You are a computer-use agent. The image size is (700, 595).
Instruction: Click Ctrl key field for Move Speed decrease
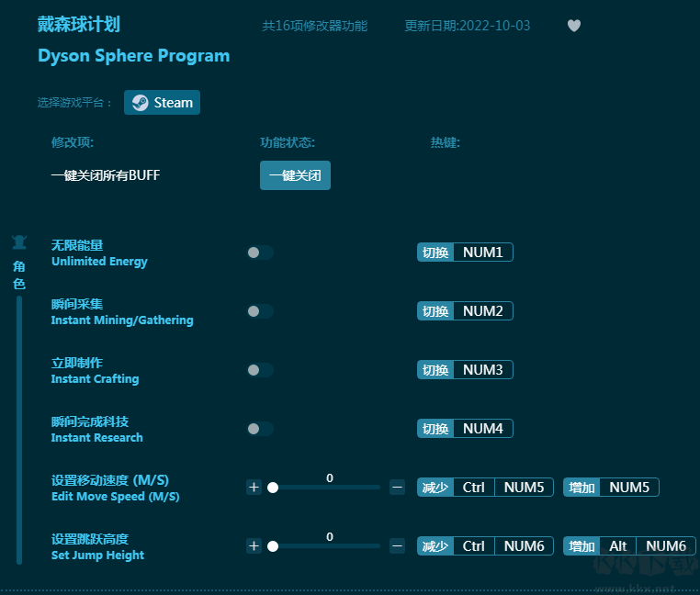tap(474, 488)
